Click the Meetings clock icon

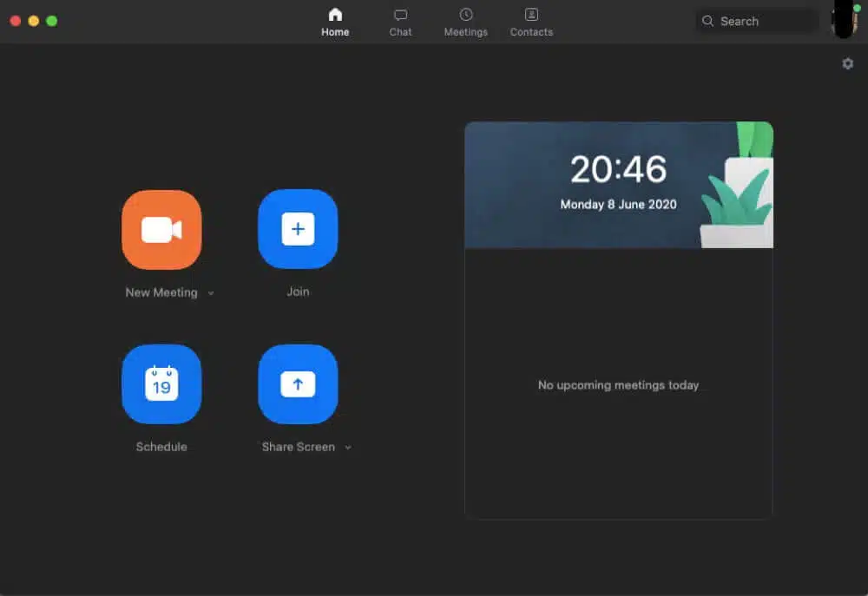[465, 16]
